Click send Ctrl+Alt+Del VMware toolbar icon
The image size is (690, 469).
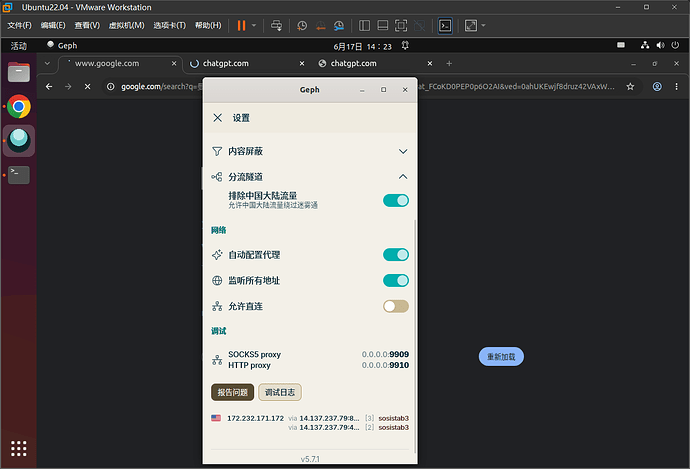(276, 26)
